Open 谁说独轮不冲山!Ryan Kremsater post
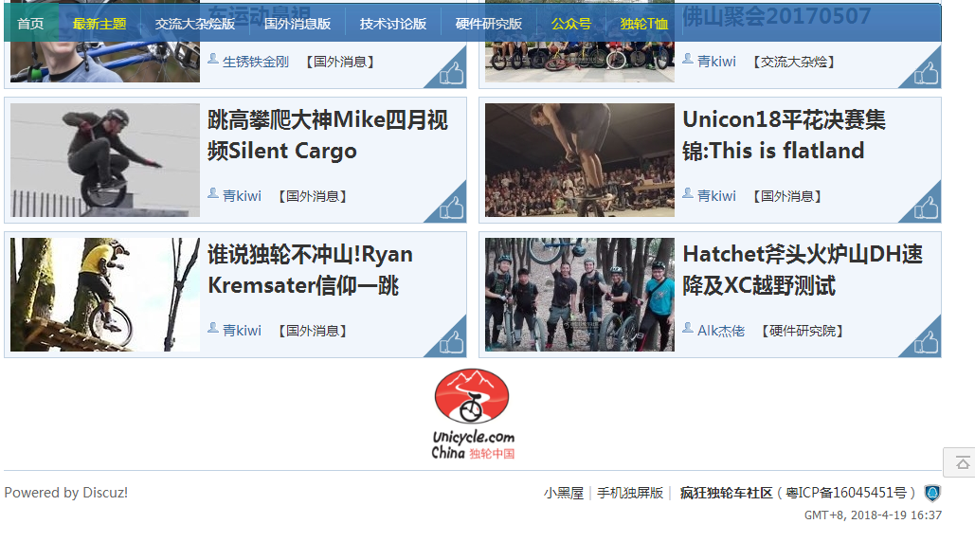This screenshot has width=975, height=560. pyautogui.click(x=310, y=270)
